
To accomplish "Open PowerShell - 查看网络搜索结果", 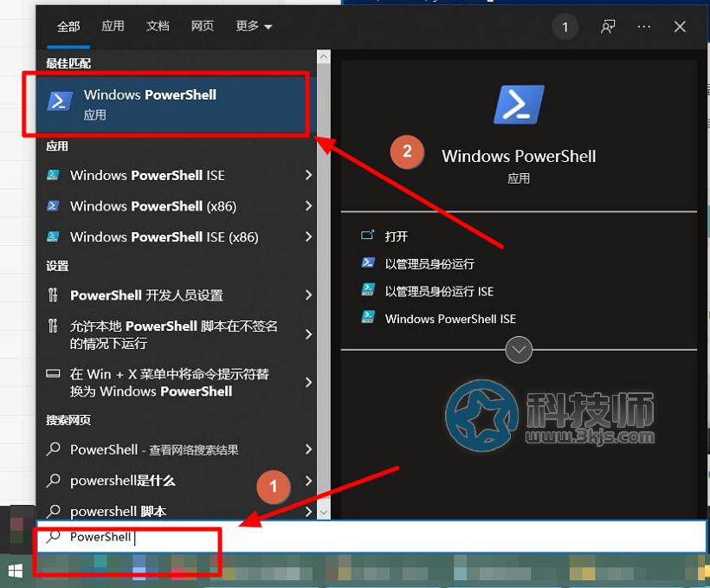I will 177,449.
